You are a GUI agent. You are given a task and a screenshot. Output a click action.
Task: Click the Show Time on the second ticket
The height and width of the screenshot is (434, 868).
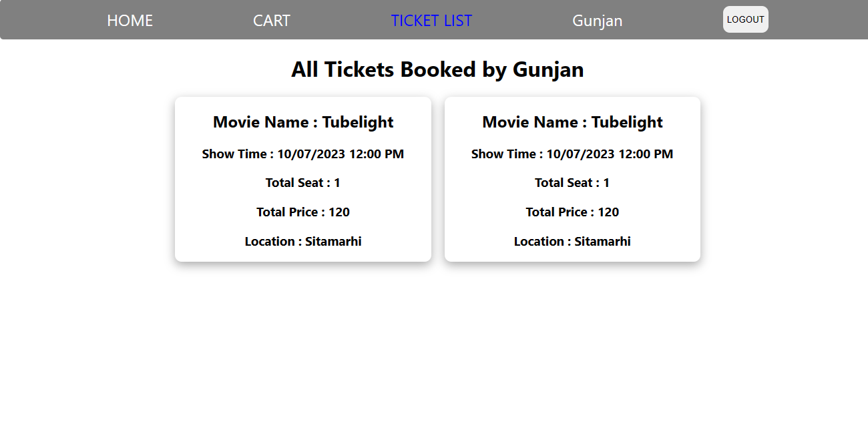pos(572,154)
